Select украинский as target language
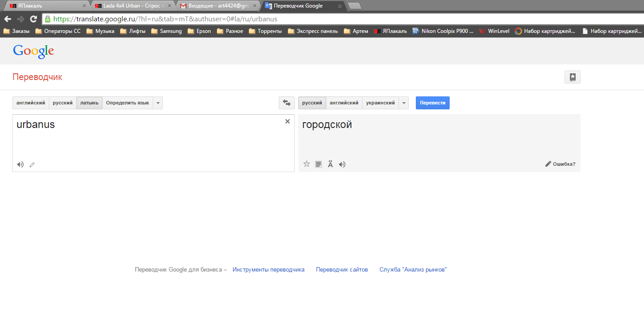This screenshot has width=644, height=336. pyautogui.click(x=380, y=103)
